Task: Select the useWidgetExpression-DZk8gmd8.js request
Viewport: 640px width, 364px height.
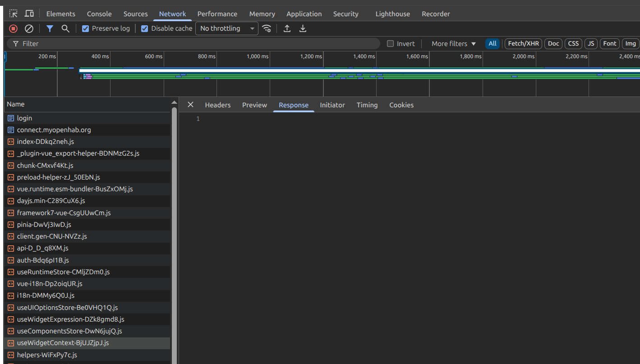Action: coord(87,319)
